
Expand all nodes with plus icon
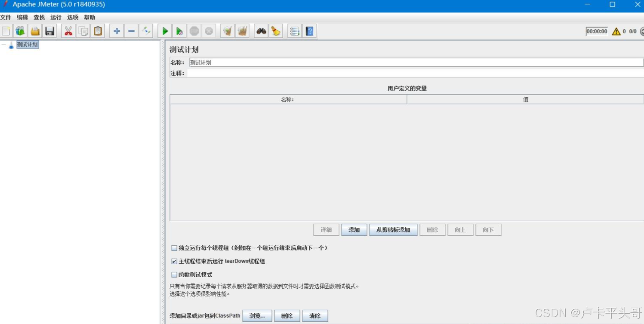tap(117, 31)
